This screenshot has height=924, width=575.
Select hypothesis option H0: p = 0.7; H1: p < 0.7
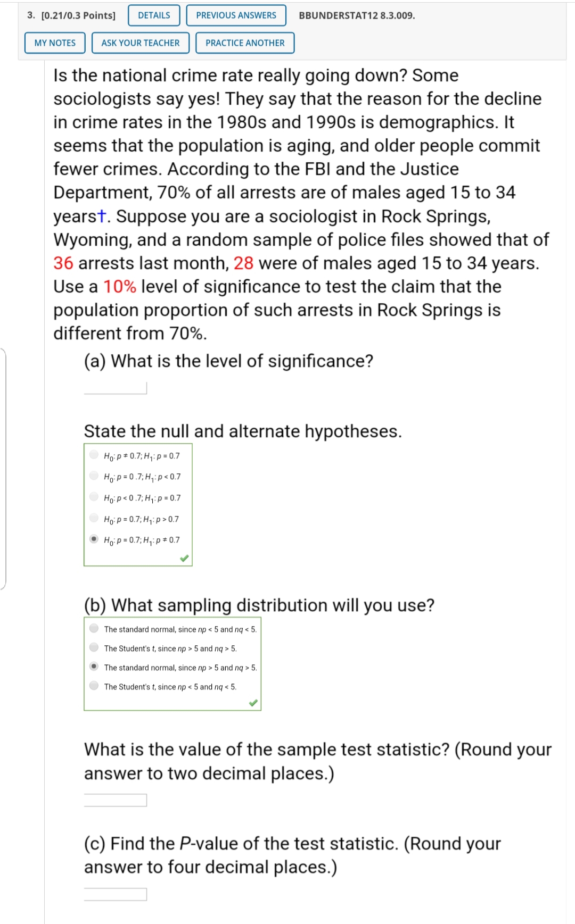[x=94, y=477]
